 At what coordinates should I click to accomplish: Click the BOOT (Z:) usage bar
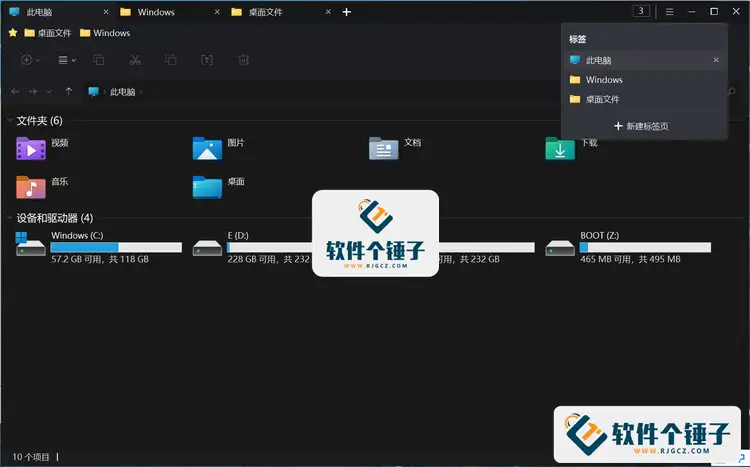pyautogui.click(x=645, y=247)
